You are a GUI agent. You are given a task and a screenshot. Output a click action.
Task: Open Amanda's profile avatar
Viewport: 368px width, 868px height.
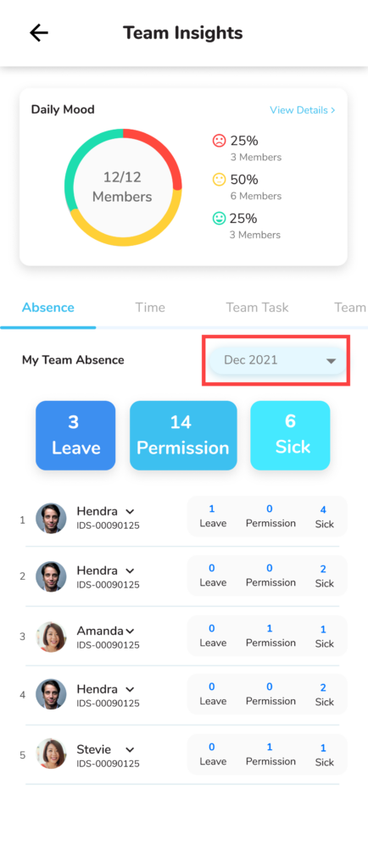coord(51,637)
